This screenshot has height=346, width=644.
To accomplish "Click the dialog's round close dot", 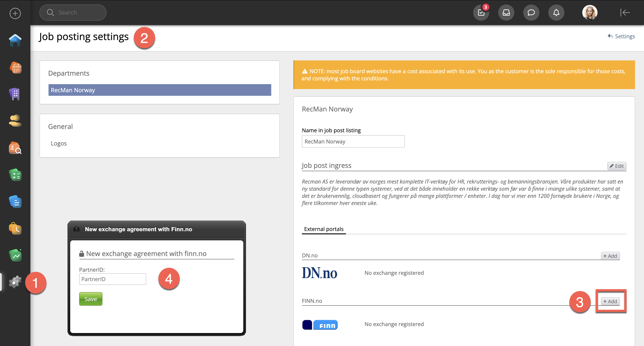I will click(76, 229).
